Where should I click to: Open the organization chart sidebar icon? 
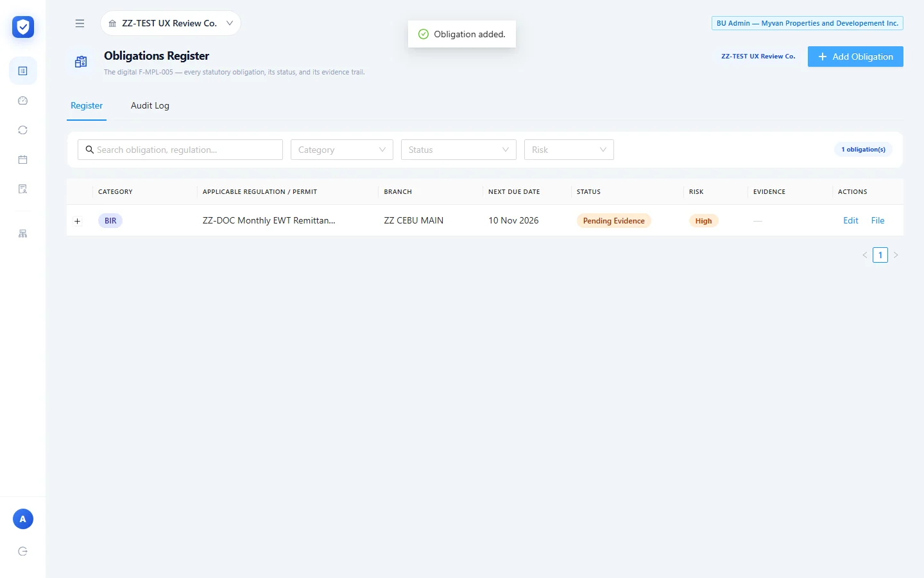click(23, 234)
